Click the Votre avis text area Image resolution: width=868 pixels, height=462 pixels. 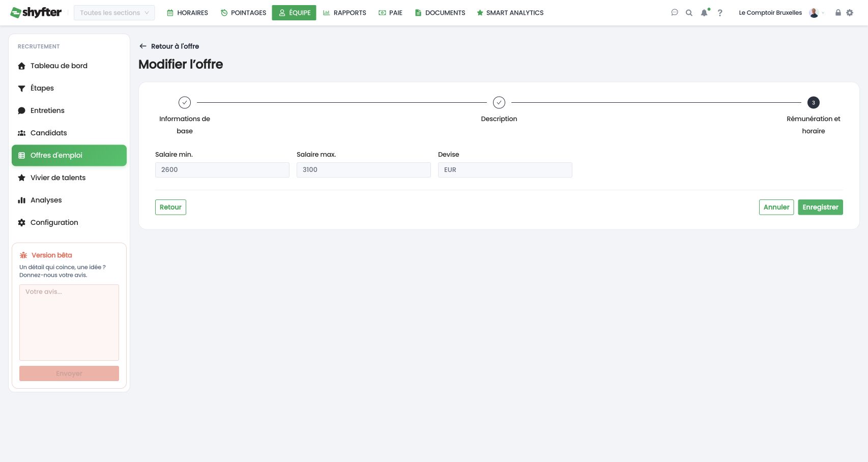click(69, 323)
